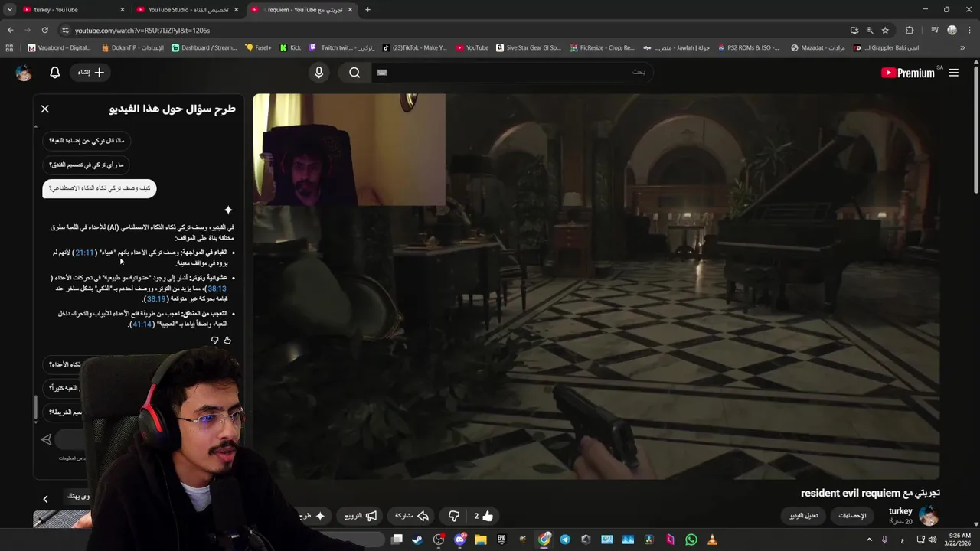
Task: Click the previous chevron in chips row
Action: [45, 499]
